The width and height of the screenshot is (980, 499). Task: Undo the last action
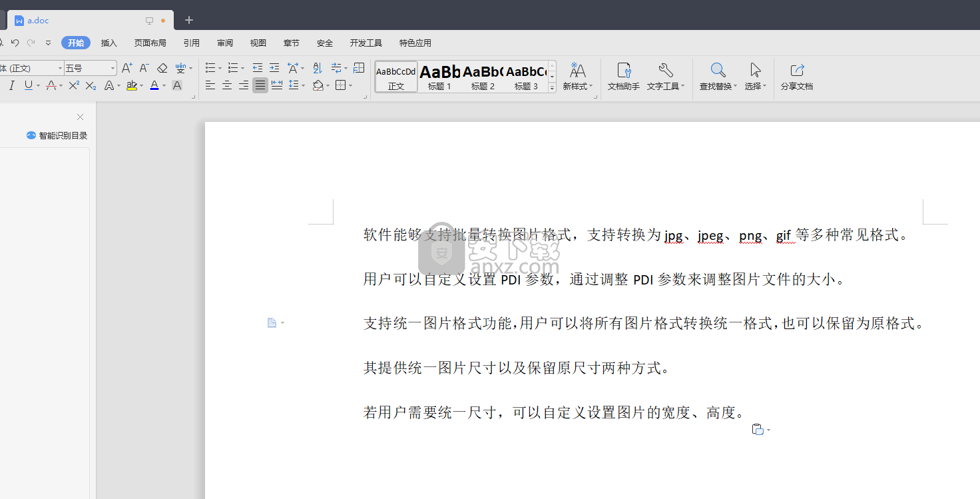coord(15,43)
